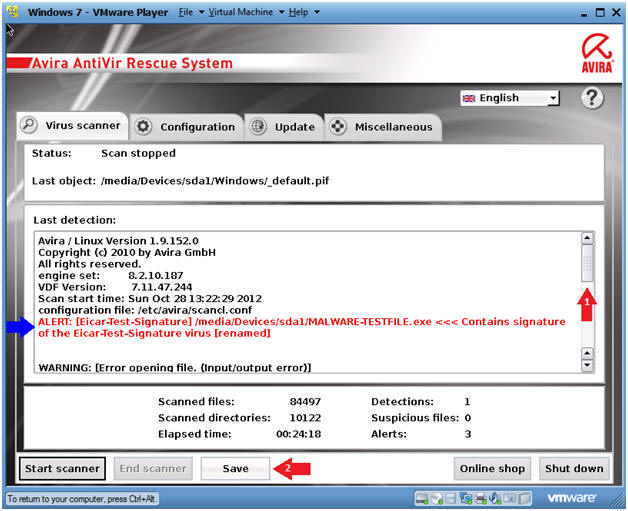Click the disabled End scanner button
This screenshot has width=628, height=511.
pyautogui.click(x=153, y=469)
